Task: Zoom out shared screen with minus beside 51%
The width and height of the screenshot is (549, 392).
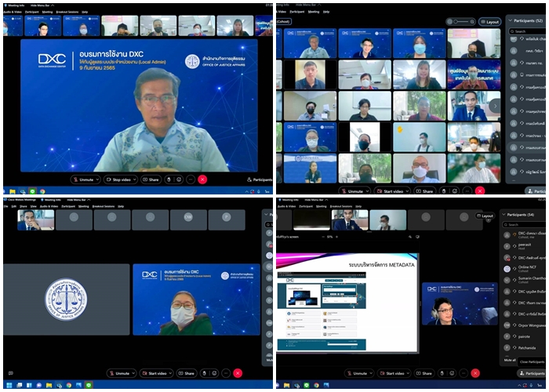Action: (323, 237)
